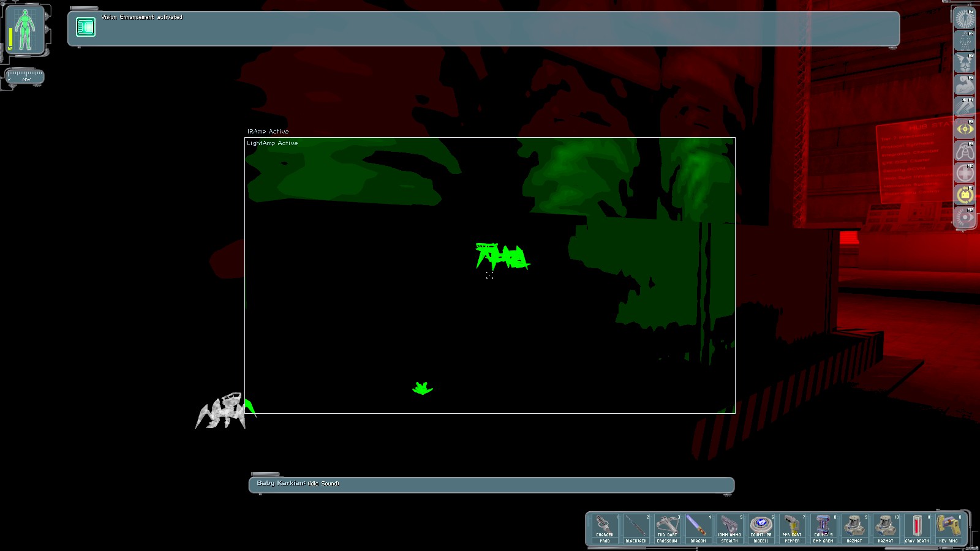Click the Vision Enhancement activated log icon

click(86, 27)
